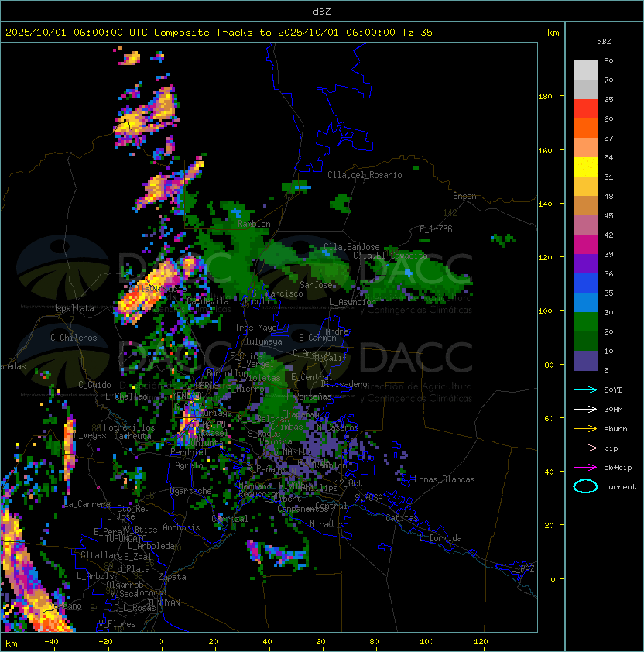Screen dimensions: 644x652
Task: Click the 'Carrizal' label
Action: [x=230, y=519]
